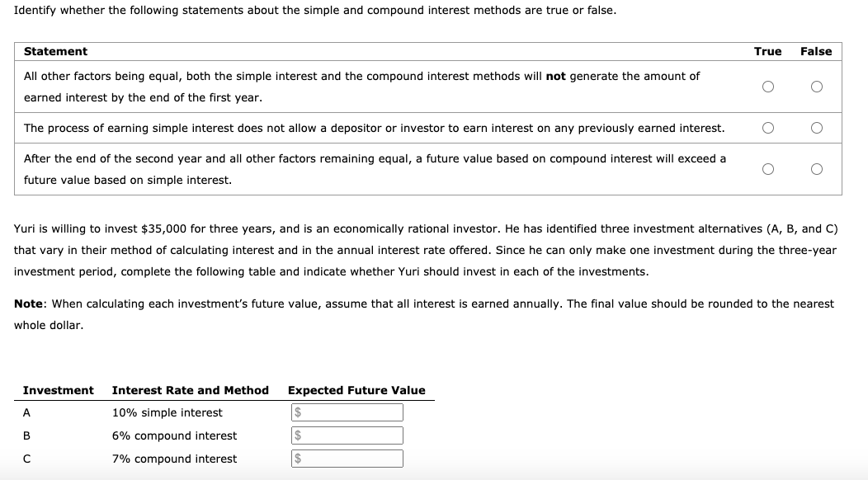Click the Expected Future Value header
Viewport: 868px width, 480px height.
click(356, 390)
